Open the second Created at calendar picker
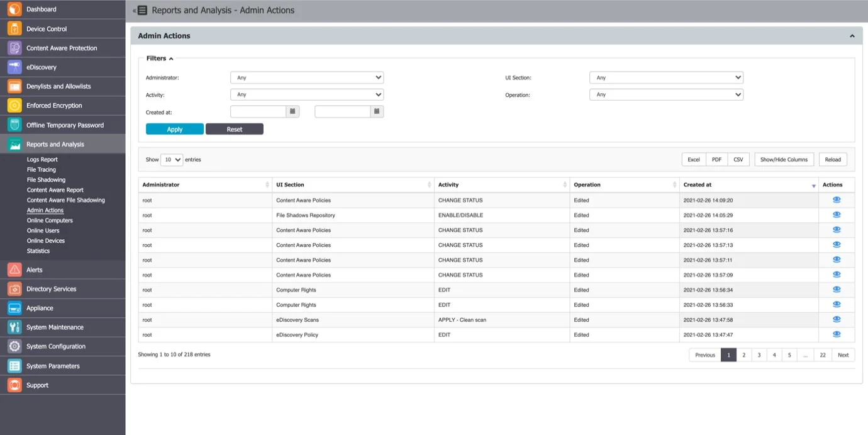Image resolution: width=868 pixels, height=435 pixels. [x=376, y=111]
